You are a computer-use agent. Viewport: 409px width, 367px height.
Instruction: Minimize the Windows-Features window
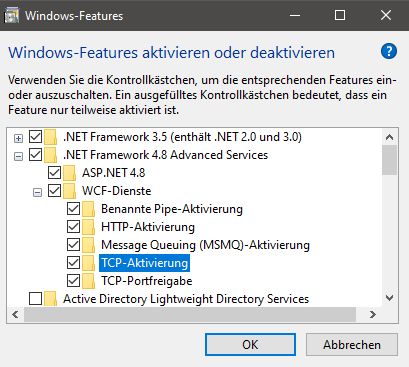295,15
